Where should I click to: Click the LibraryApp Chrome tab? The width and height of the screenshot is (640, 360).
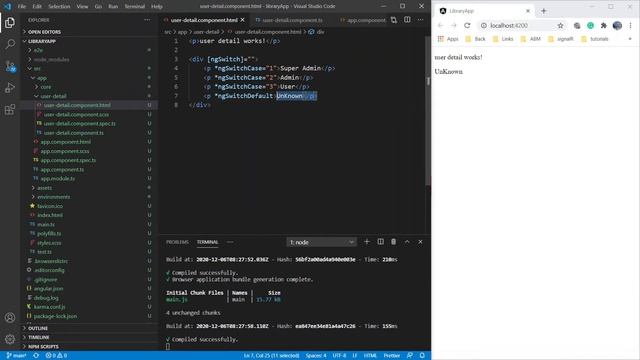[x=485, y=11]
